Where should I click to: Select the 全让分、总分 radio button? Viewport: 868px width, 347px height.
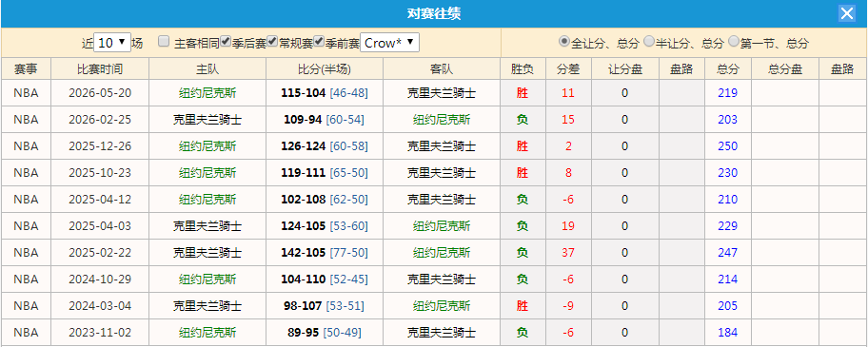[x=564, y=41]
